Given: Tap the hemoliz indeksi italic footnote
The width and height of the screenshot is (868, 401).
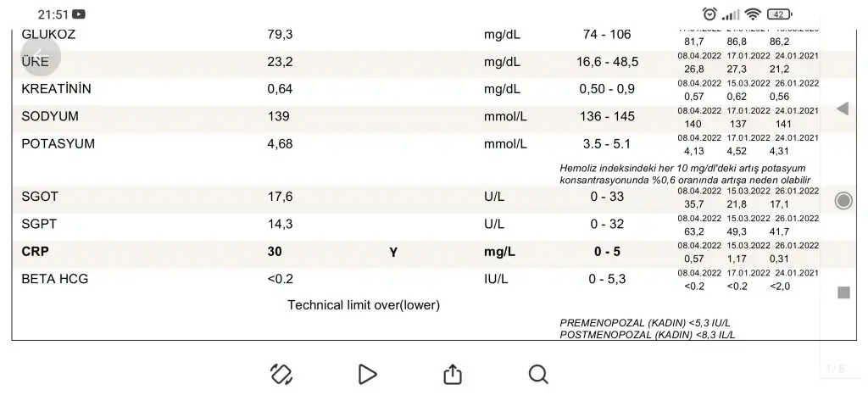Looking at the screenshot, I should click(685, 174).
